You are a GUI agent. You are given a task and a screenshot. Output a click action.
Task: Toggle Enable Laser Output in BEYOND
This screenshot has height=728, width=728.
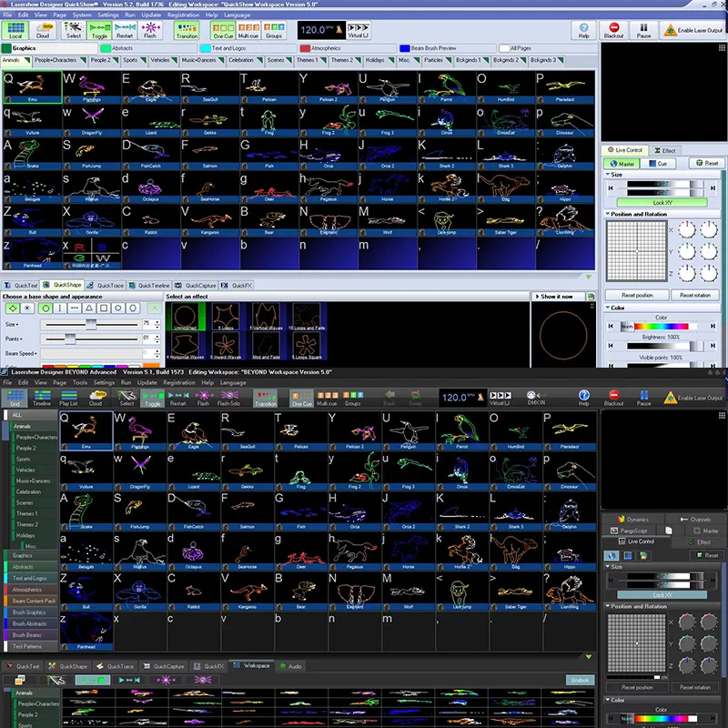(x=693, y=398)
